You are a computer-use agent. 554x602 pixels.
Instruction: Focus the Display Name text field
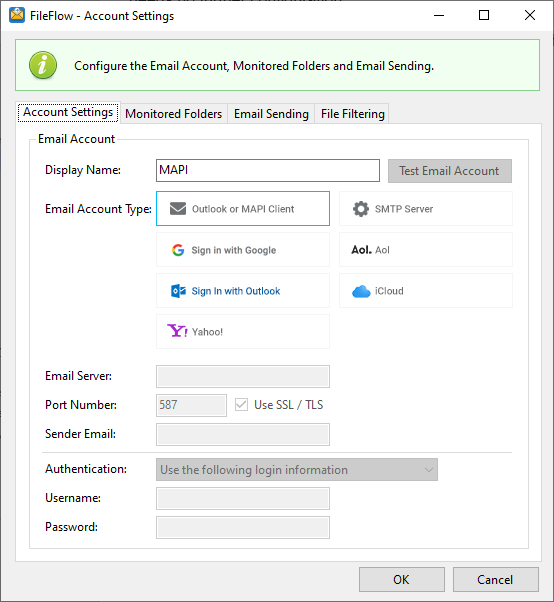(x=268, y=170)
